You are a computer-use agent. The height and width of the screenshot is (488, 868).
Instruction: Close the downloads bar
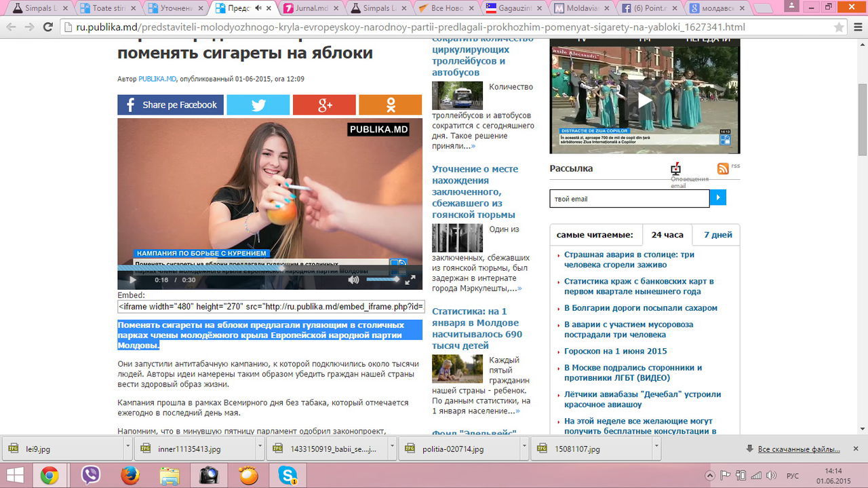coord(857,449)
